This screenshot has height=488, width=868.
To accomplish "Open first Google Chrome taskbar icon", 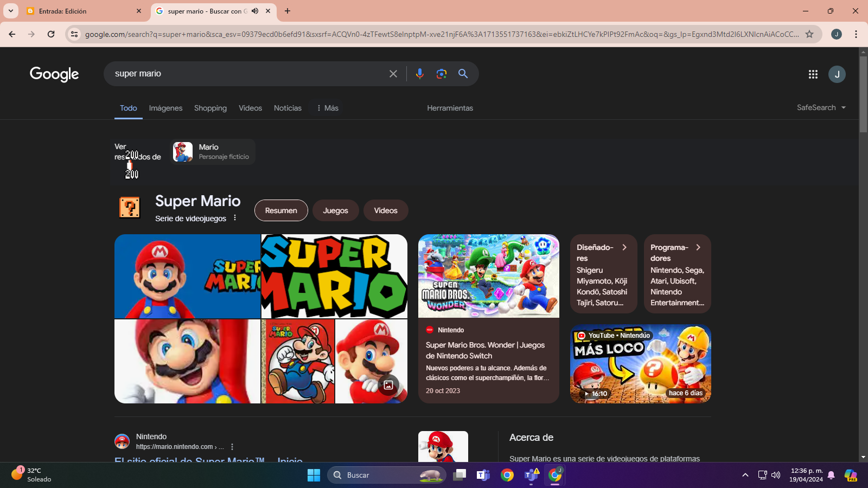I will (507, 475).
